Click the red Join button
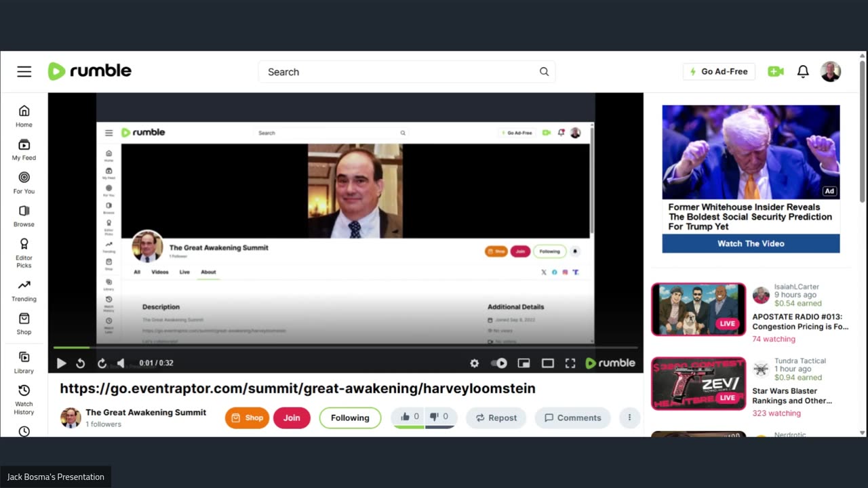Image resolution: width=868 pixels, height=488 pixels. click(292, 418)
